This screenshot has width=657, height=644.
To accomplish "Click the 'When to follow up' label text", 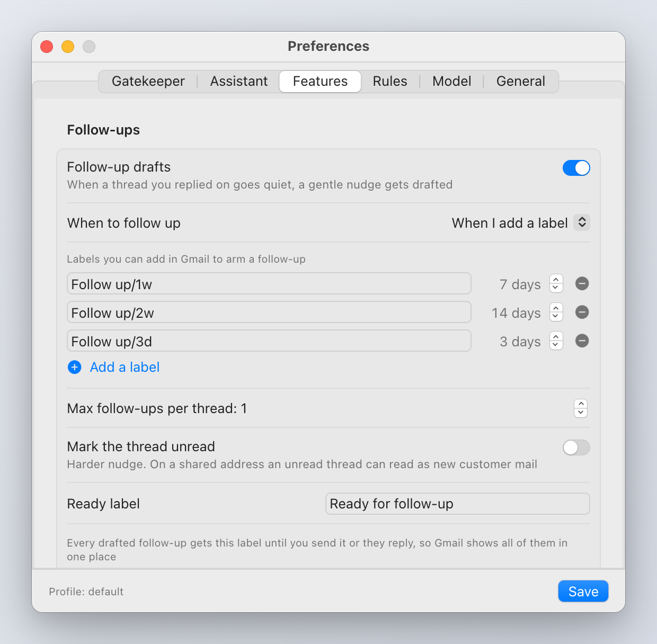I will click(x=124, y=223).
